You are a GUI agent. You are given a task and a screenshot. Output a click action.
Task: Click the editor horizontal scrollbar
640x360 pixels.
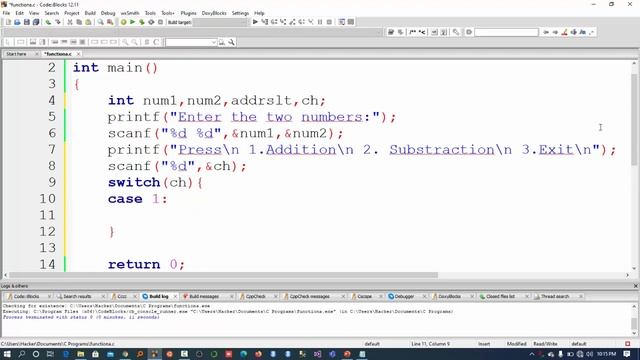[x=223, y=275]
